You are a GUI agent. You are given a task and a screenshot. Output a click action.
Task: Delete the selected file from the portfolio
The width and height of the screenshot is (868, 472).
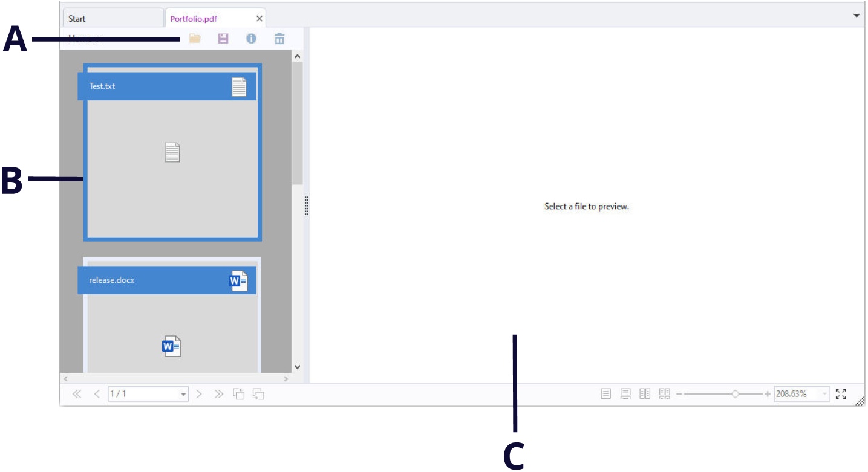click(279, 38)
